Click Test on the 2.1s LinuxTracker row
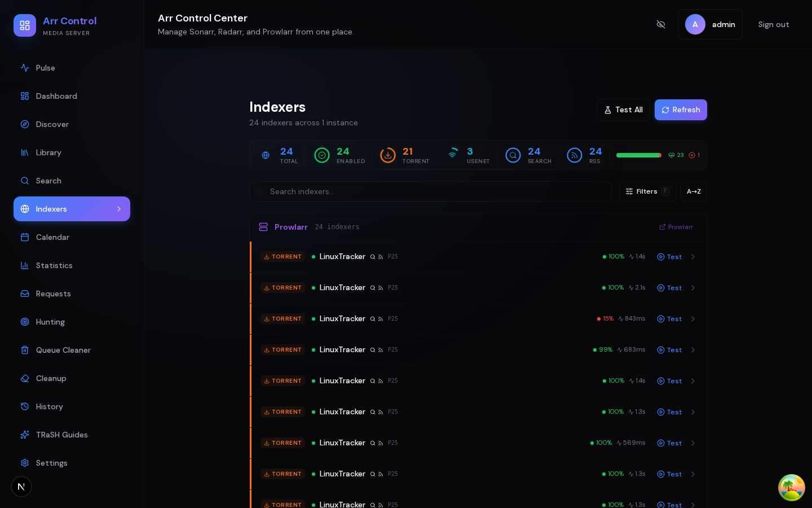This screenshot has height=508, width=812. [669, 288]
